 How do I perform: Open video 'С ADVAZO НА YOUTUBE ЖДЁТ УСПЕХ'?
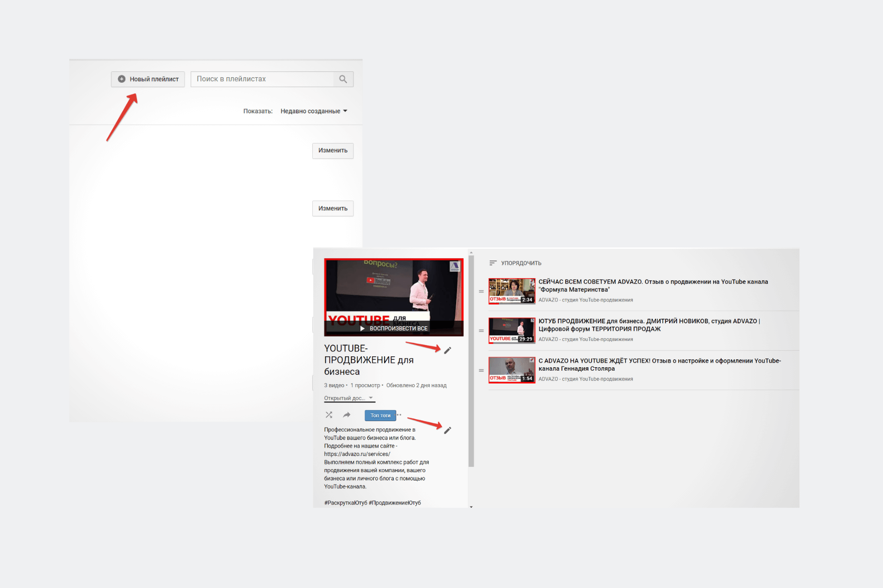pos(660,365)
